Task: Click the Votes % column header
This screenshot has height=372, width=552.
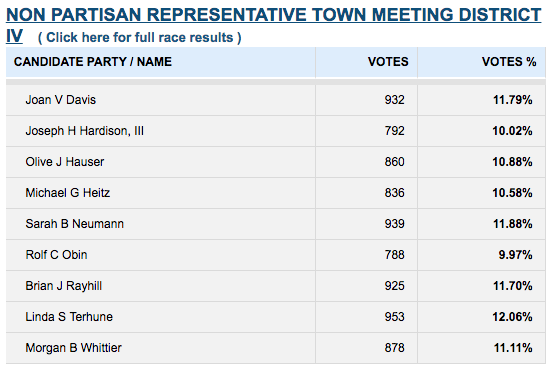Action: coord(509,62)
